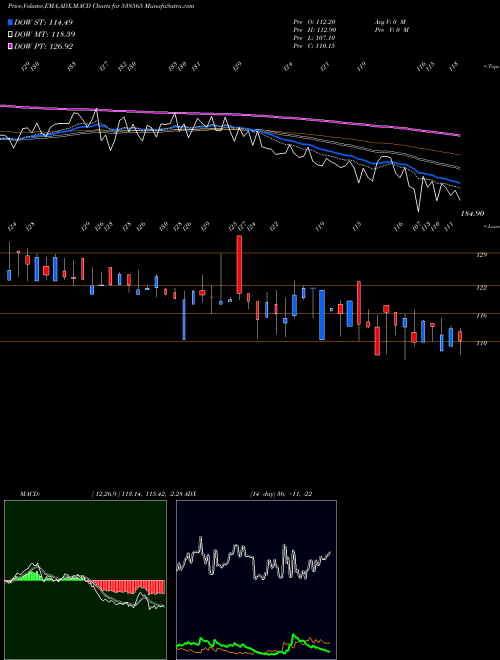Click the '(12,26,9)' MACD values text
The image size is (500, 660).
[x=138, y=494]
